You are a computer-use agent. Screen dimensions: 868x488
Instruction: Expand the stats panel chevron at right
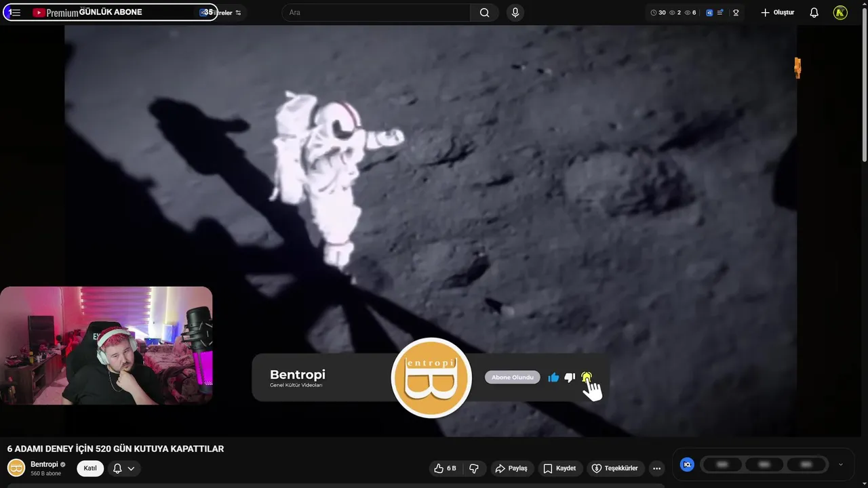tap(841, 464)
